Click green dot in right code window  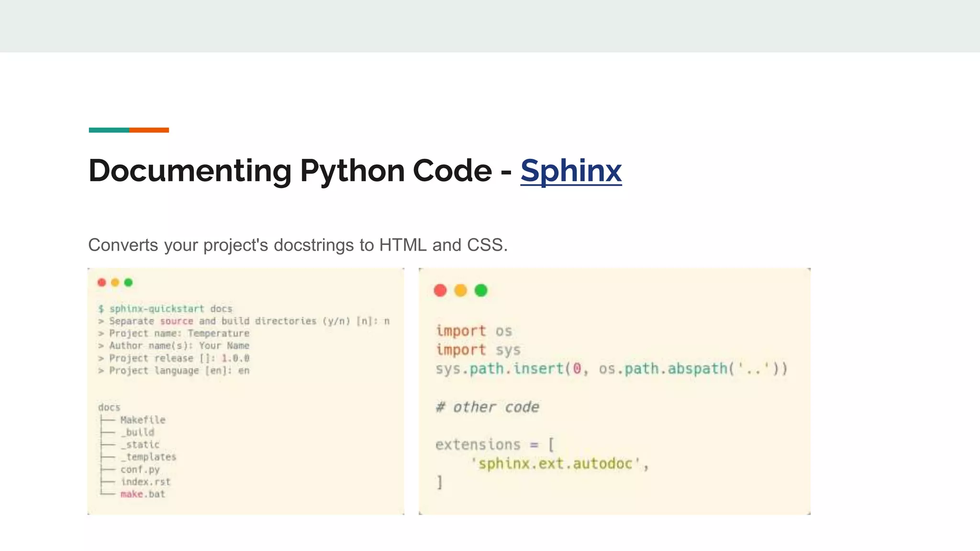click(481, 290)
